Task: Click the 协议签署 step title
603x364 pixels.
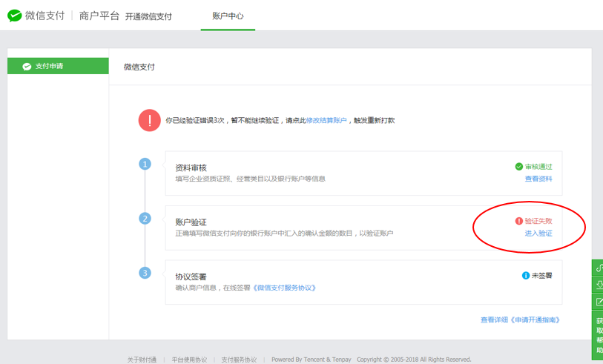Action: (191, 277)
